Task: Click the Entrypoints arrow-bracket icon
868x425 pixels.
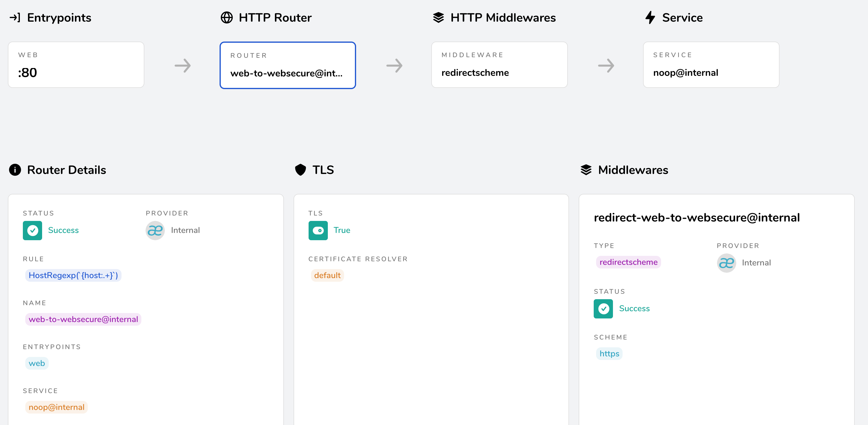Action: [15, 17]
